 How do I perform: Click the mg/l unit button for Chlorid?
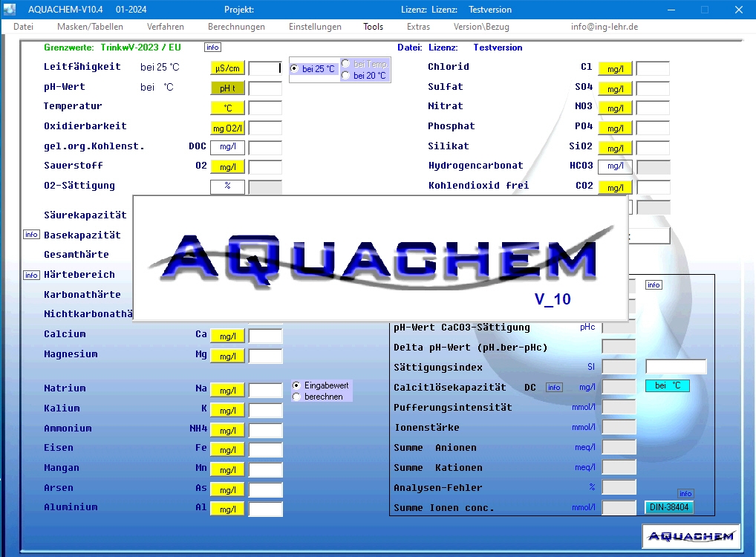tap(615, 69)
